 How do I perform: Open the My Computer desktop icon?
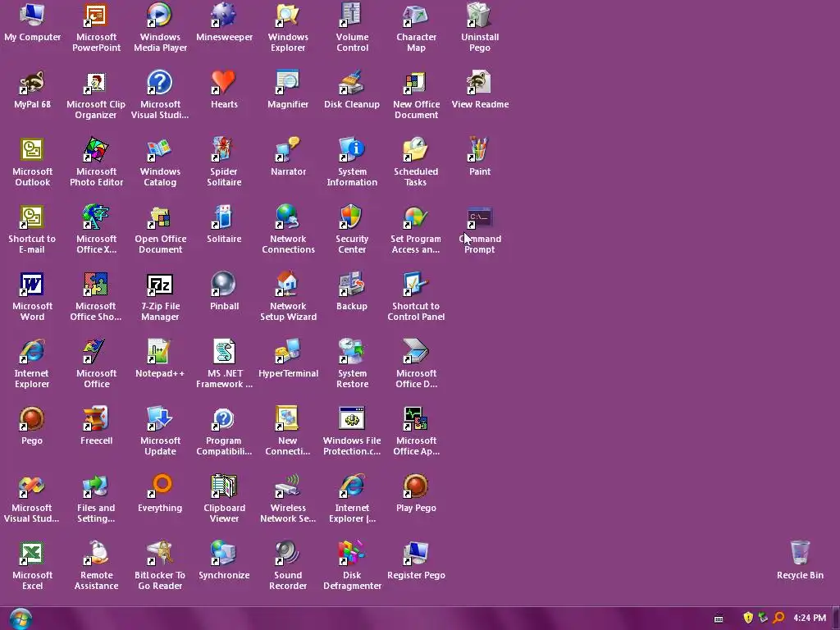coord(32,16)
